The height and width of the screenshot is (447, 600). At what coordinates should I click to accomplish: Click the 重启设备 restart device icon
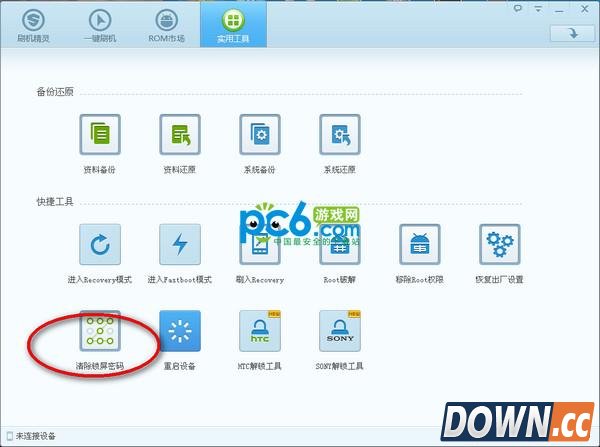180,331
